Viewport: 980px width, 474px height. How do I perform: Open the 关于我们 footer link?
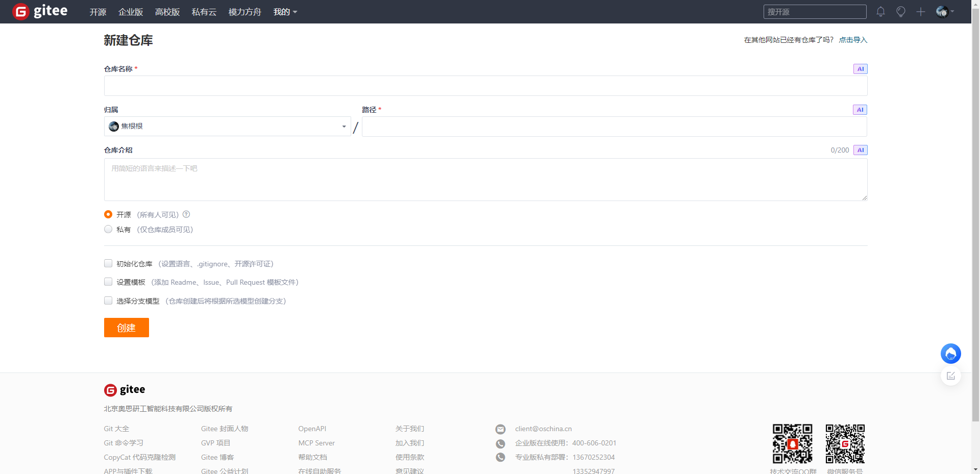(x=410, y=429)
